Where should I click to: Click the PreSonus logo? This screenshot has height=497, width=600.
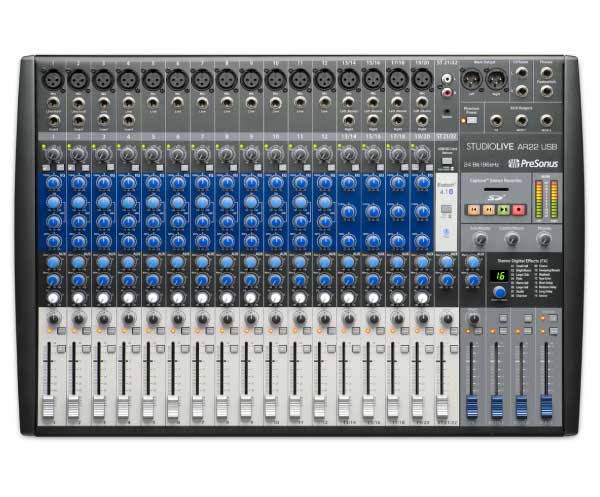(533, 164)
